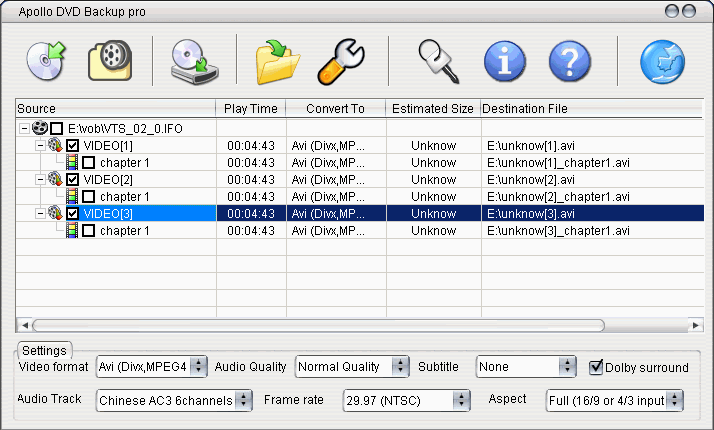Click the blue info icon
The image size is (714, 430).
(504, 60)
